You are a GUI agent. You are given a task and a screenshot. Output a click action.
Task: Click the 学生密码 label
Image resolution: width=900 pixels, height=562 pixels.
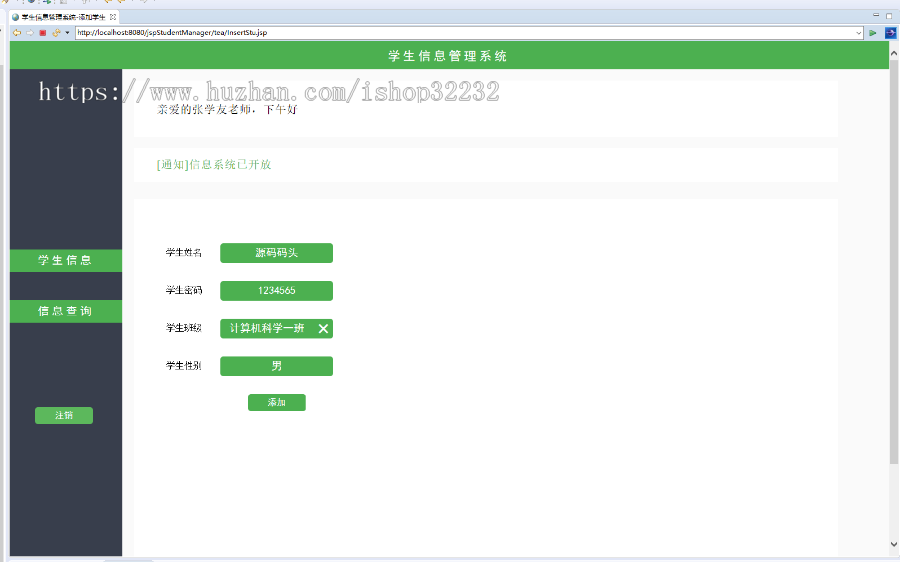[x=184, y=290]
